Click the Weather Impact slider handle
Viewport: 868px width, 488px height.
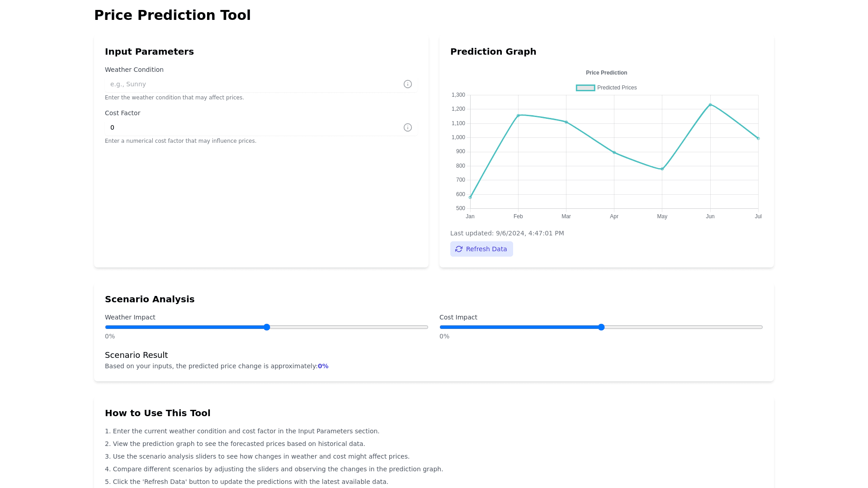point(267,327)
